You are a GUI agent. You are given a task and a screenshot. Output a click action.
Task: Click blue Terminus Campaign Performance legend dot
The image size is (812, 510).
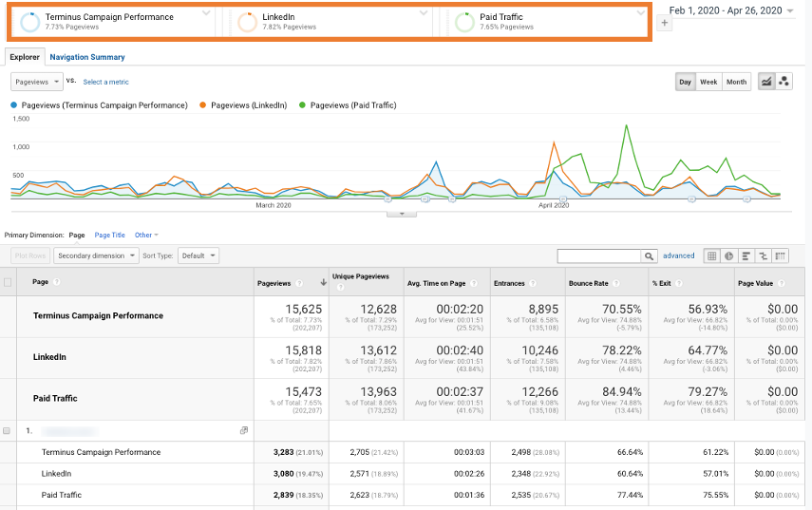click(14, 105)
